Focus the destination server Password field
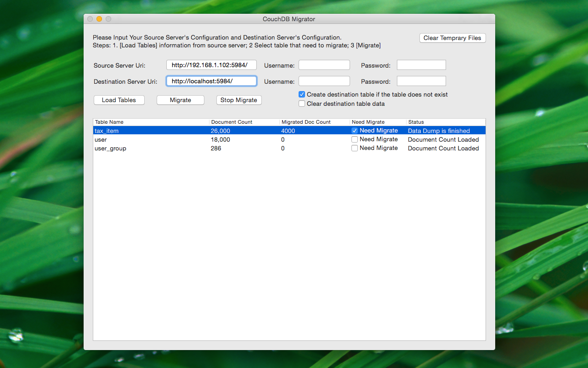 click(x=421, y=81)
